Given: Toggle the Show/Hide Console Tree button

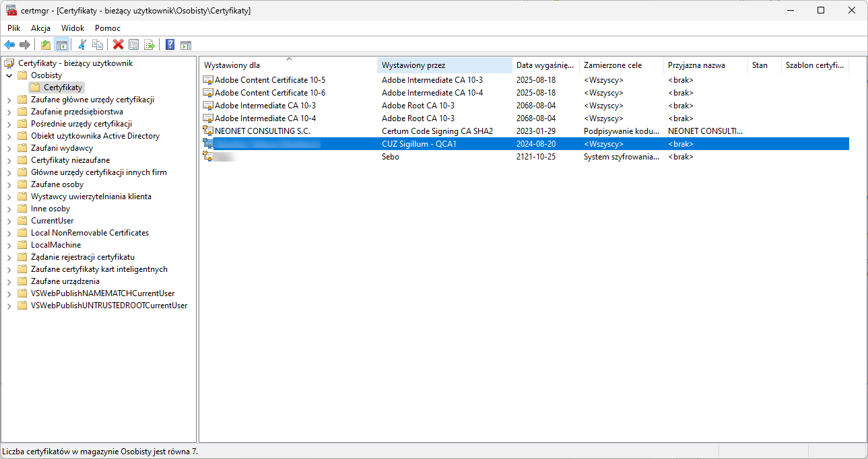Looking at the screenshot, I should pos(61,44).
